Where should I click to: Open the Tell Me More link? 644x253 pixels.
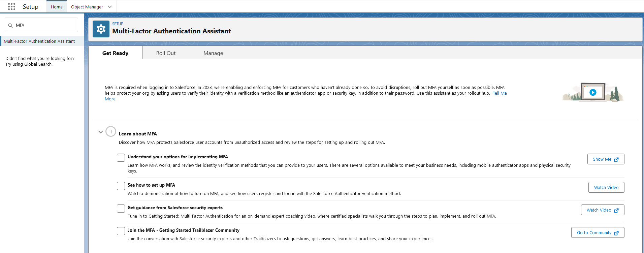pyautogui.click(x=500, y=93)
